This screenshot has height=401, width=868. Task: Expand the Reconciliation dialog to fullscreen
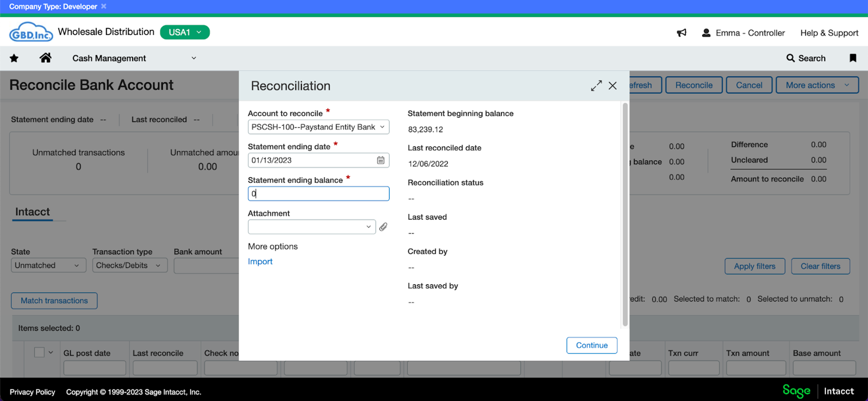click(596, 86)
